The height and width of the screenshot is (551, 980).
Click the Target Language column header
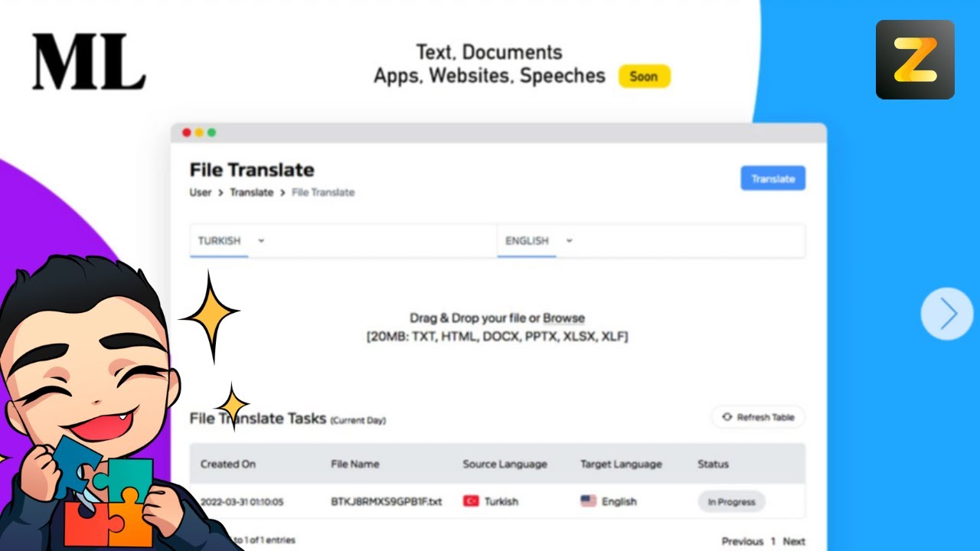[x=621, y=464]
